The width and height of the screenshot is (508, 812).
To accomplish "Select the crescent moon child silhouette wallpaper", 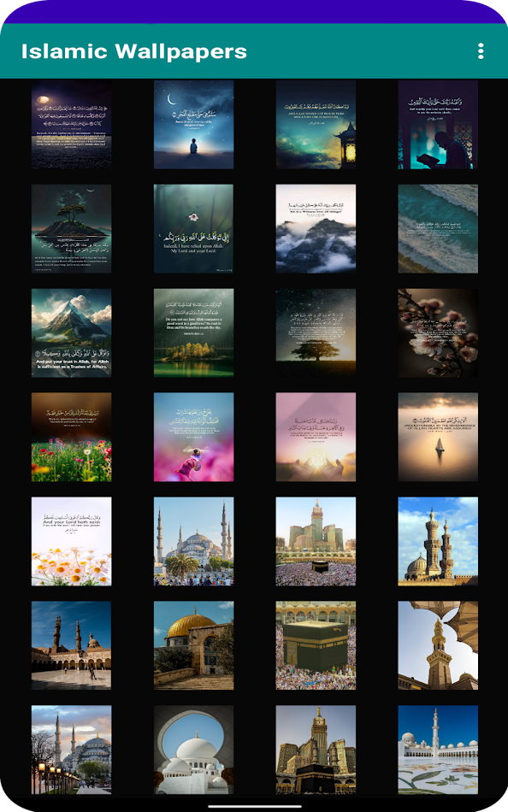I will click(194, 124).
